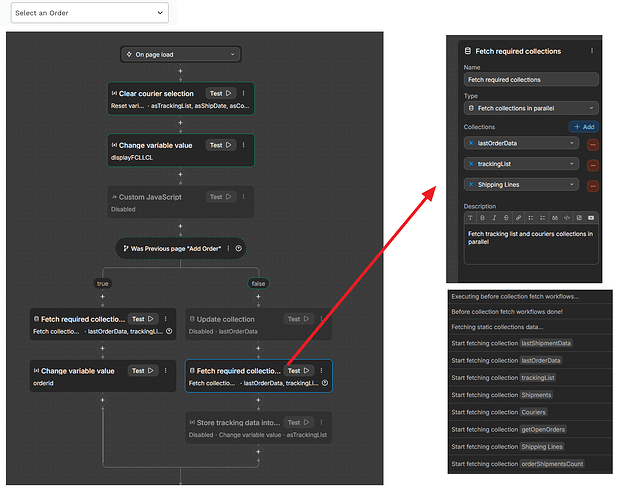The image size is (629, 500).
Task: Open options of Store tracking data action
Action: point(321,423)
